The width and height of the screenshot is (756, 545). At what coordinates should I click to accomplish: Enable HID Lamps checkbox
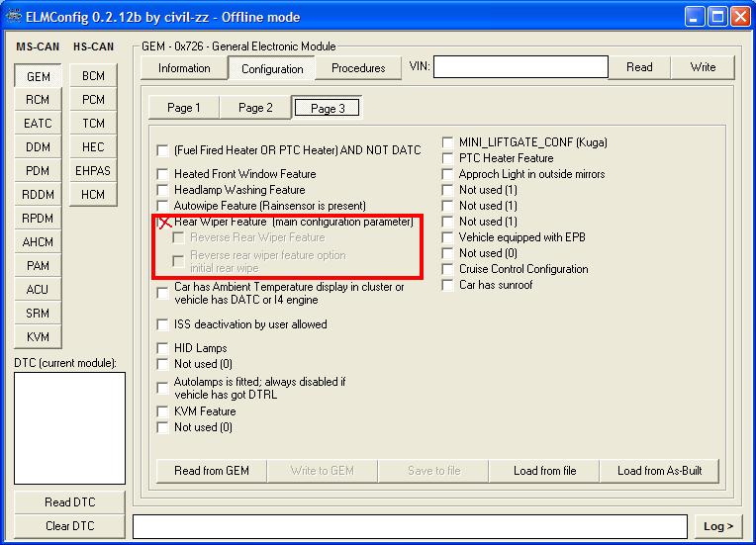click(x=163, y=348)
